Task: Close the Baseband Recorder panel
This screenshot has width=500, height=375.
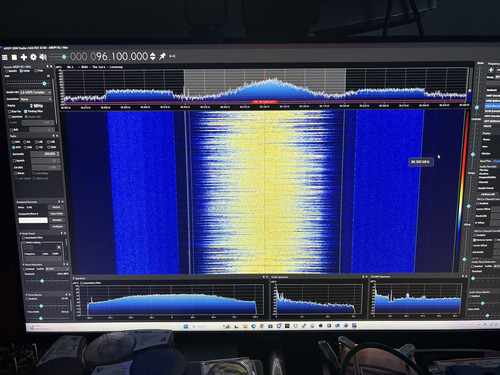Action: click(x=63, y=202)
